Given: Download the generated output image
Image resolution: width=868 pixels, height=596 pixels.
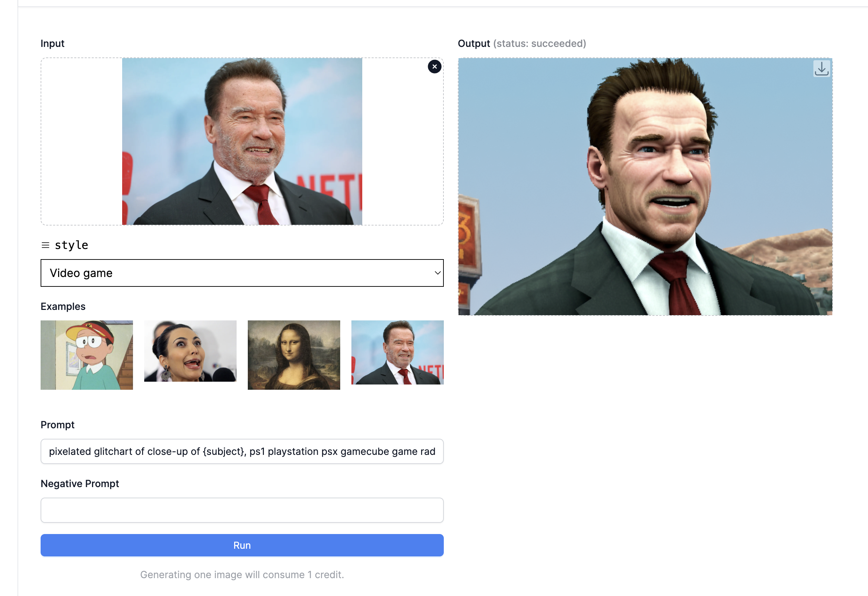Looking at the screenshot, I should click(821, 69).
